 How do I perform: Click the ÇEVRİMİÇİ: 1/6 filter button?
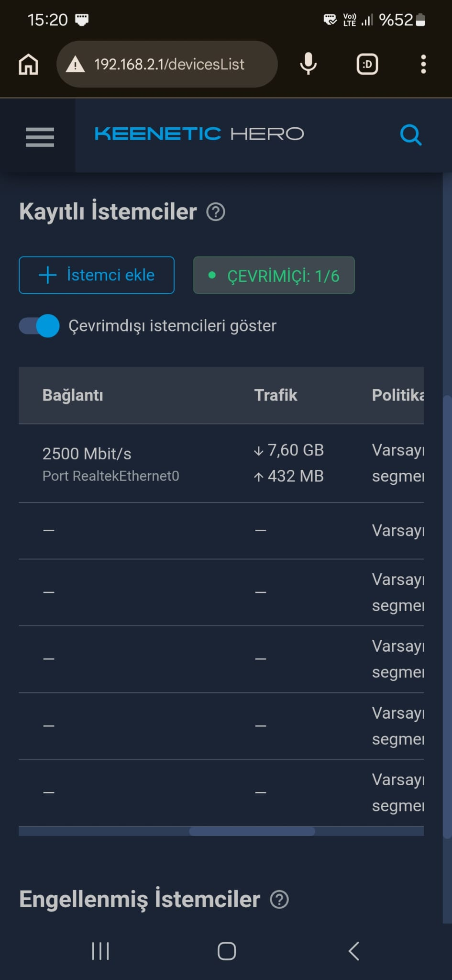point(274,275)
